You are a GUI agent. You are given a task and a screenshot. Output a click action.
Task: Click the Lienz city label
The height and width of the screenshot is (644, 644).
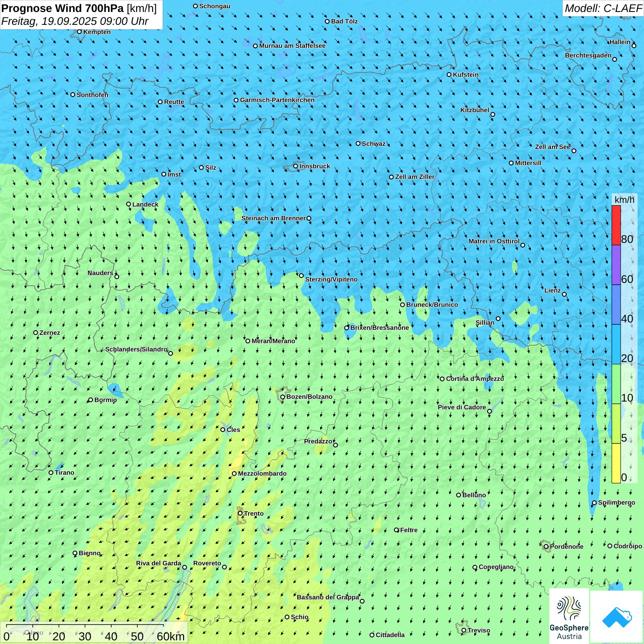pyautogui.click(x=552, y=290)
